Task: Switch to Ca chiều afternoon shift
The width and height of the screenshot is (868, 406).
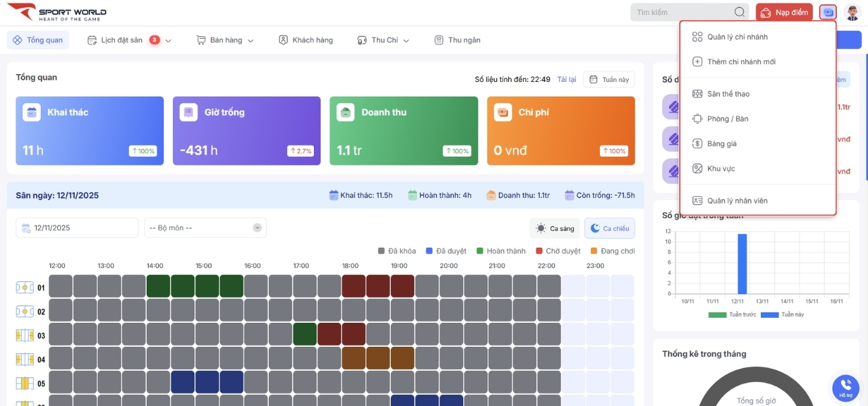Action: (609, 228)
